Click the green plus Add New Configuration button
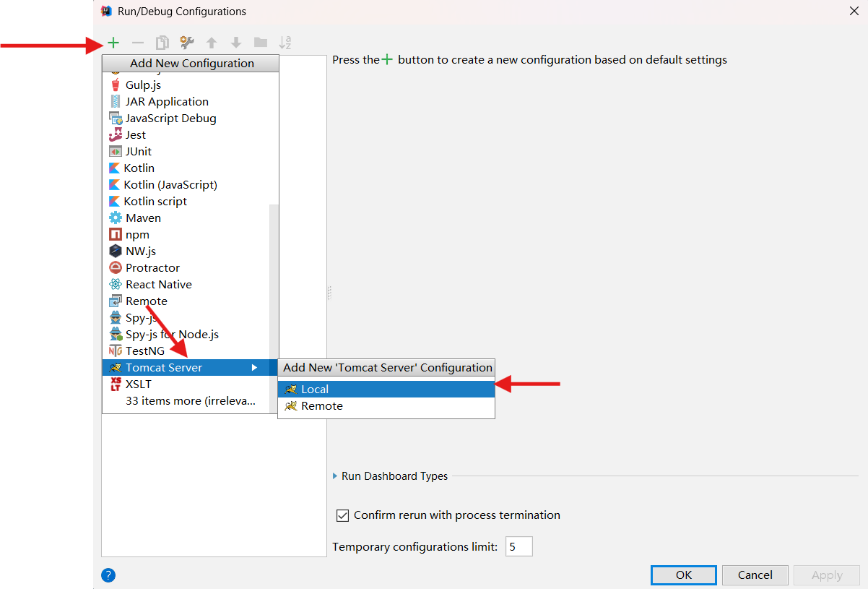Screen dimensions: 868x589 pyautogui.click(x=113, y=43)
